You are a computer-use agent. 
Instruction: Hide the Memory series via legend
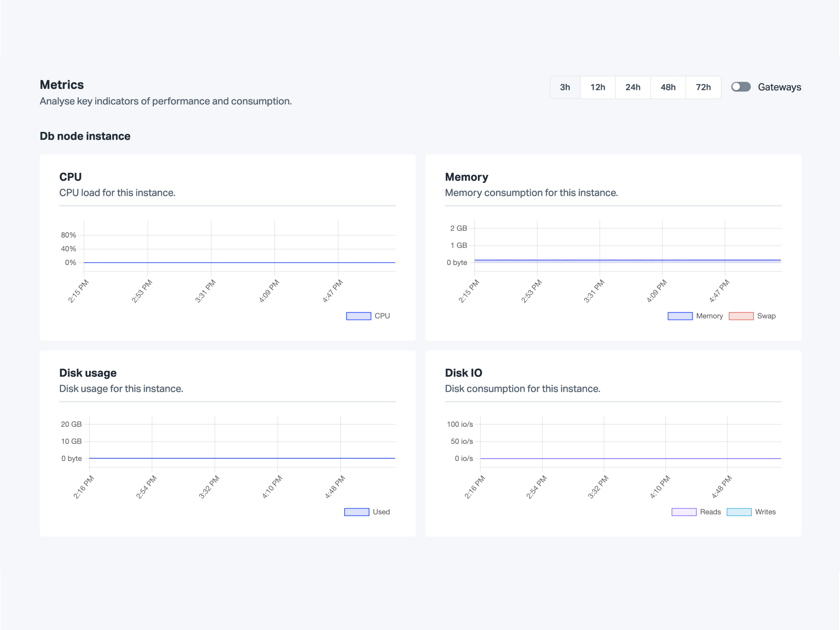pos(680,316)
